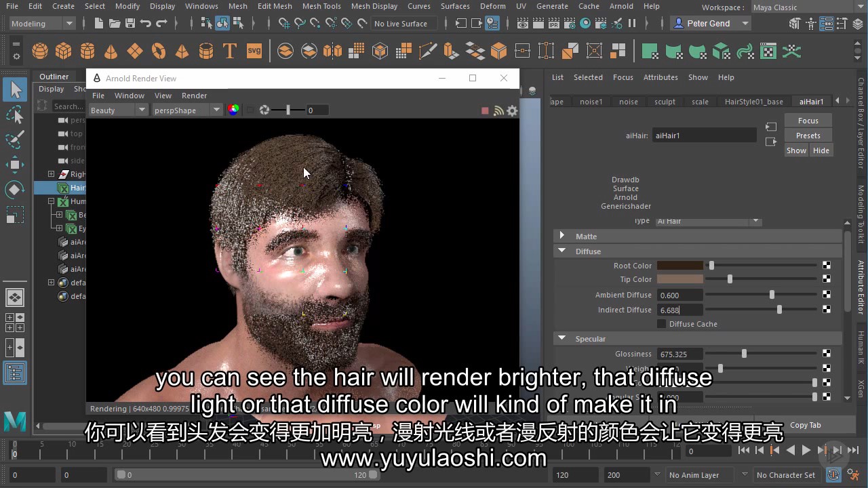Open the Beauty AOV dropdown

pos(118,110)
